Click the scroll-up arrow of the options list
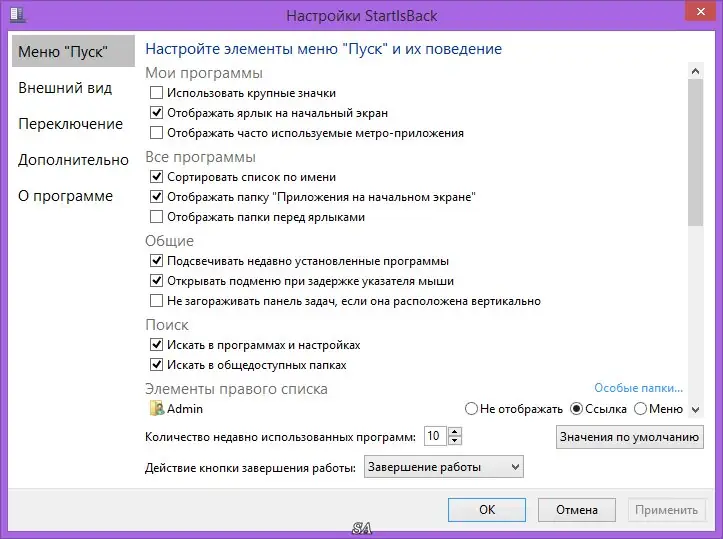Image resolution: width=723 pixels, height=539 pixels. (695, 71)
